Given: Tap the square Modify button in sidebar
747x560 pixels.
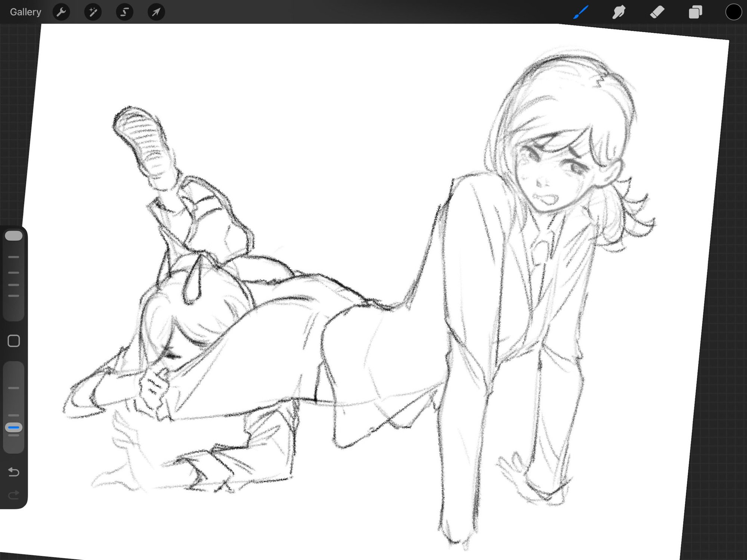Looking at the screenshot, I should point(14,341).
